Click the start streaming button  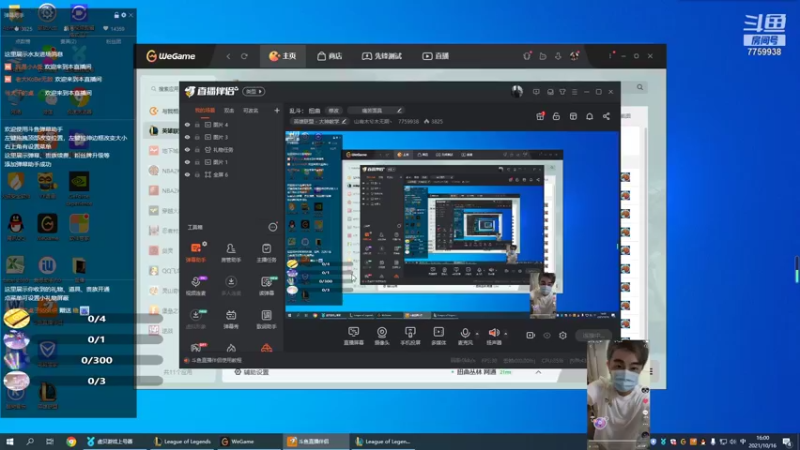[x=594, y=335]
